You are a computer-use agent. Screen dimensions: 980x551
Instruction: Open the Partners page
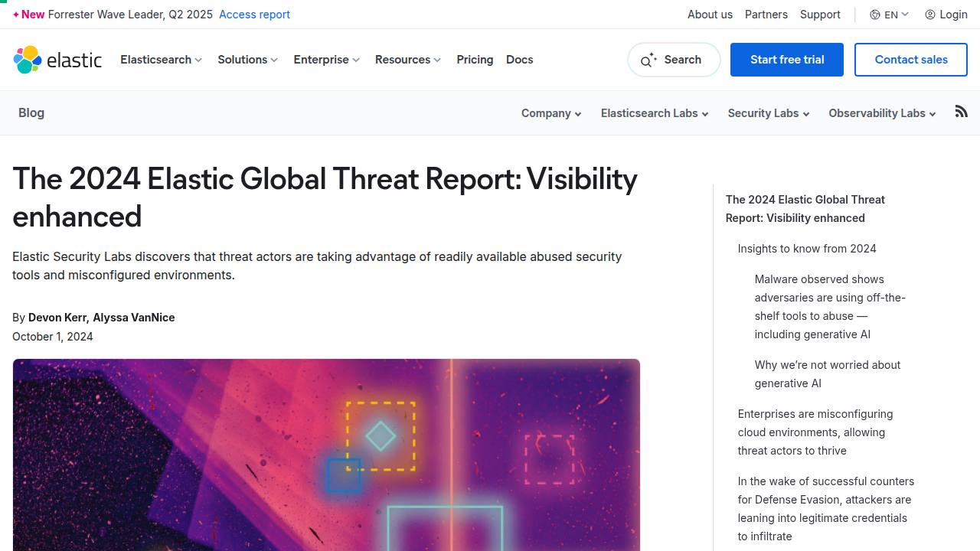click(x=766, y=15)
